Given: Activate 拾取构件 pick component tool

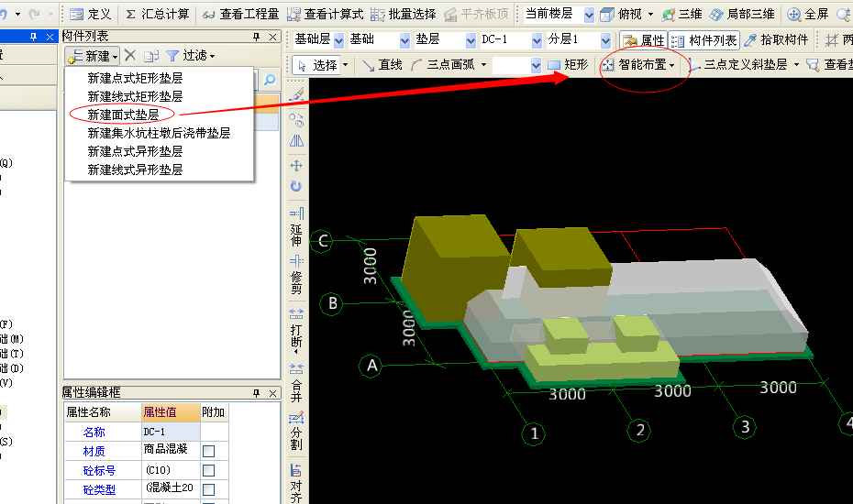Looking at the screenshot, I should pos(776,39).
